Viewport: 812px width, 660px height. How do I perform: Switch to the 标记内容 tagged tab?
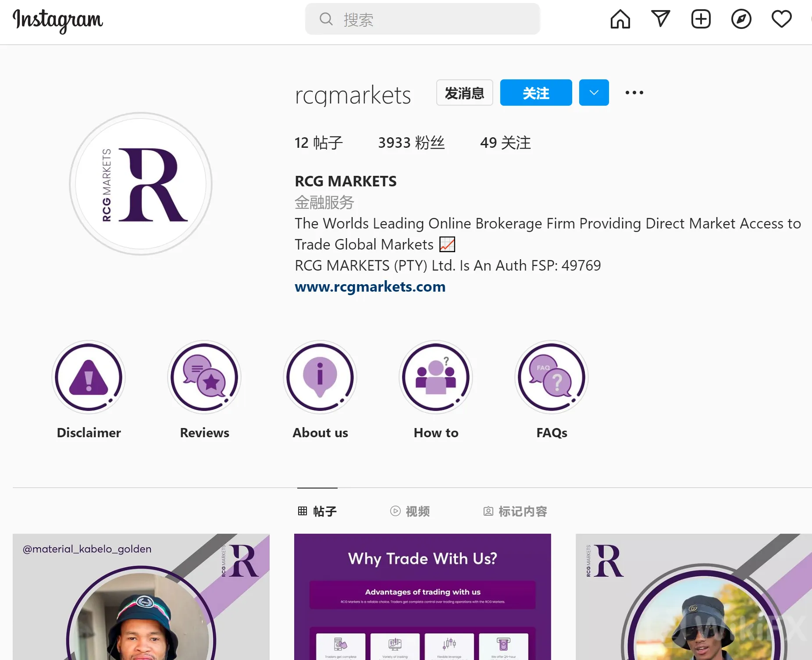click(x=515, y=511)
